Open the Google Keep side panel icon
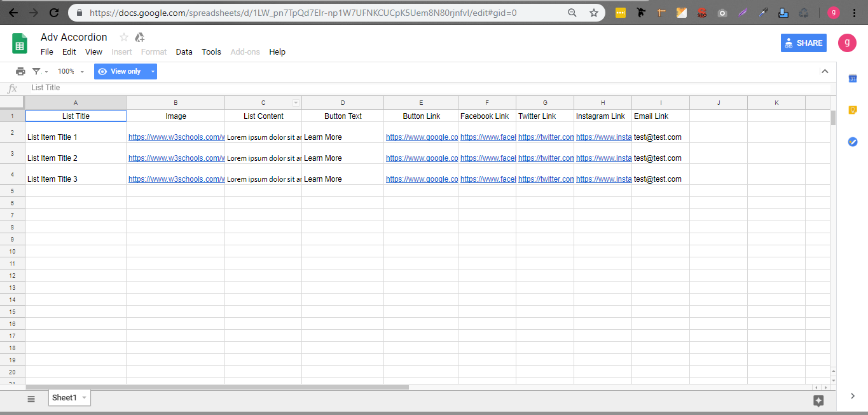This screenshot has width=868, height=415. (853, 110)
